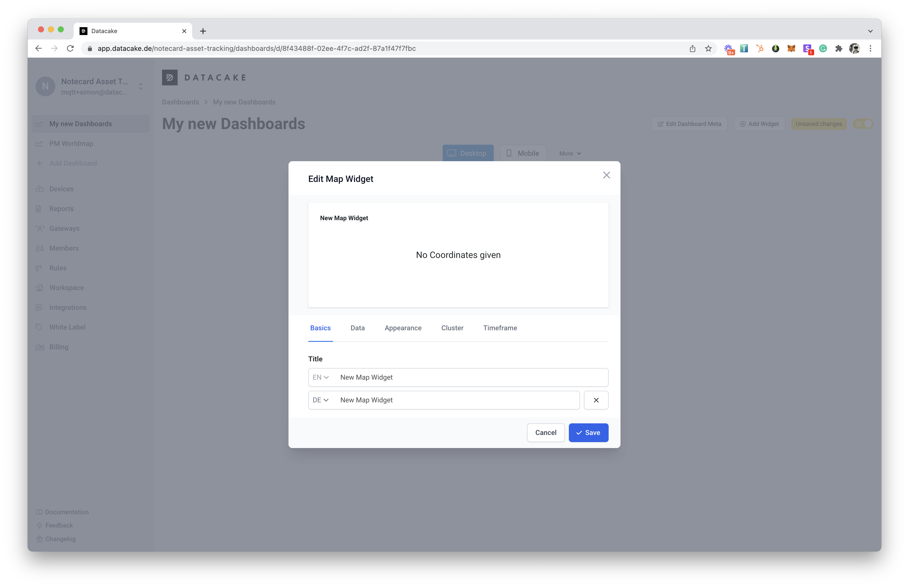Open the DE language dropdown
The height and width of the screenshot is (588, 909).
pos(320,400)
